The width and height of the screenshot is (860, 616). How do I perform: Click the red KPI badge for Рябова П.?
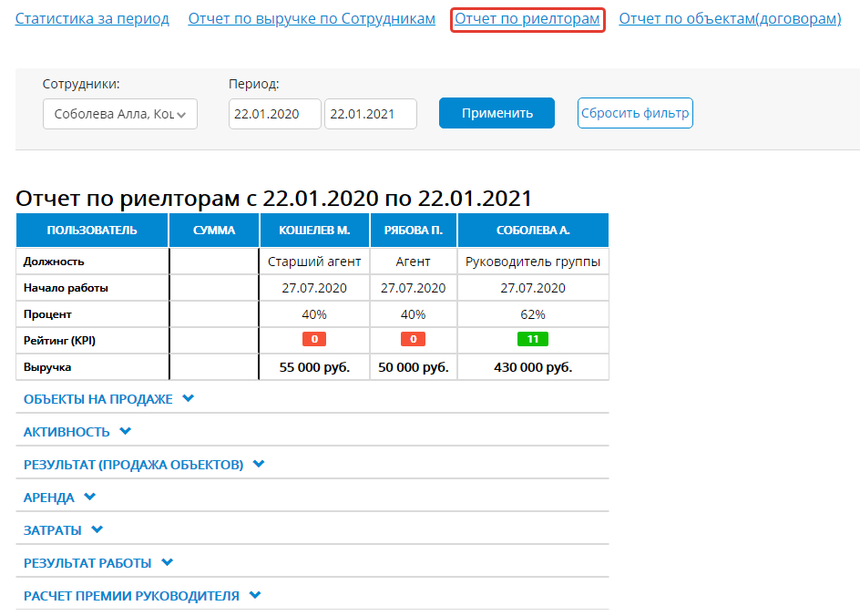[x=413, y=340]
